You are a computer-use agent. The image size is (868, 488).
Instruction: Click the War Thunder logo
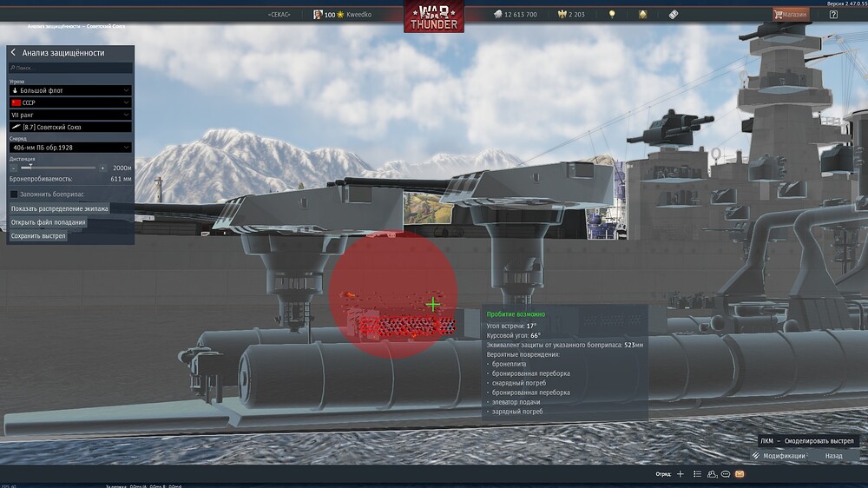[x=434, y=16]
